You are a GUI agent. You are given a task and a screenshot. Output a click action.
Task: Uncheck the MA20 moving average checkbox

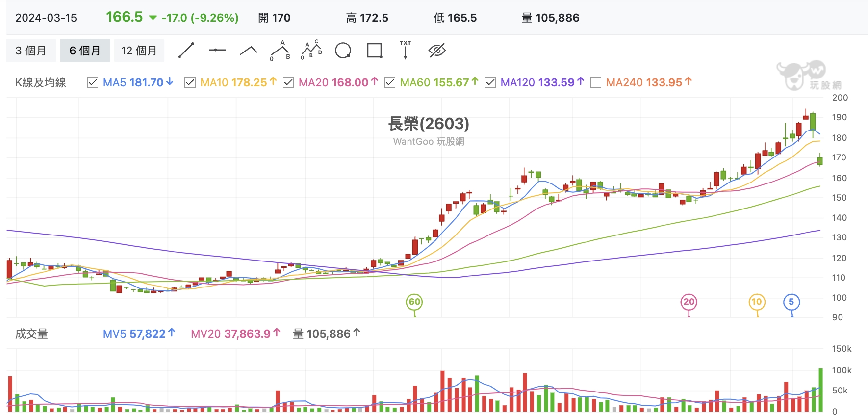coord(288,82)
